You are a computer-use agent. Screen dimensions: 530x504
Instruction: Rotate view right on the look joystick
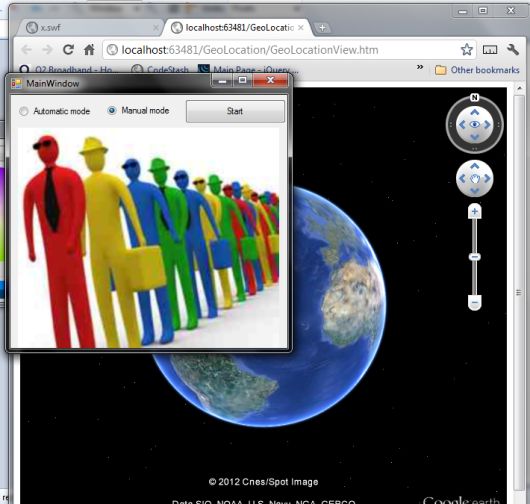tap(487, 125)
